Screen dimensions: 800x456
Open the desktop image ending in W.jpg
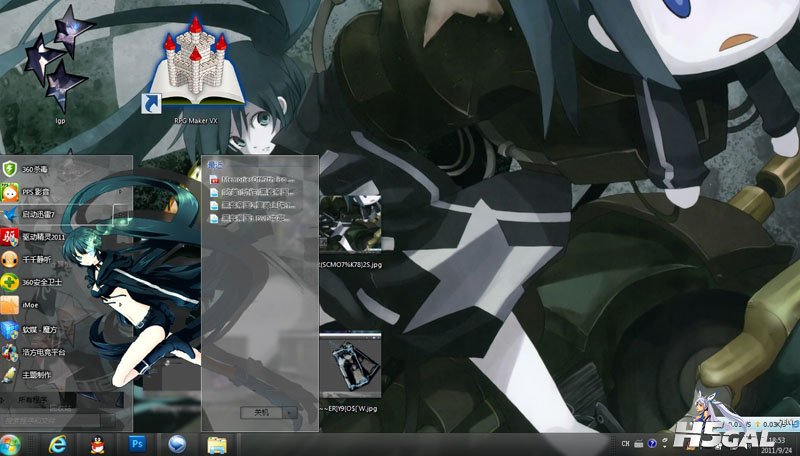coord(351,371)
